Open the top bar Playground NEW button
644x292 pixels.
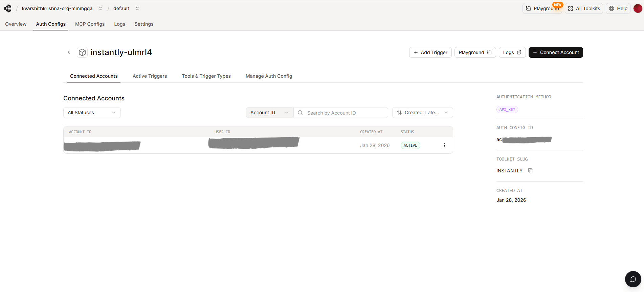click(x=542, y=8)
